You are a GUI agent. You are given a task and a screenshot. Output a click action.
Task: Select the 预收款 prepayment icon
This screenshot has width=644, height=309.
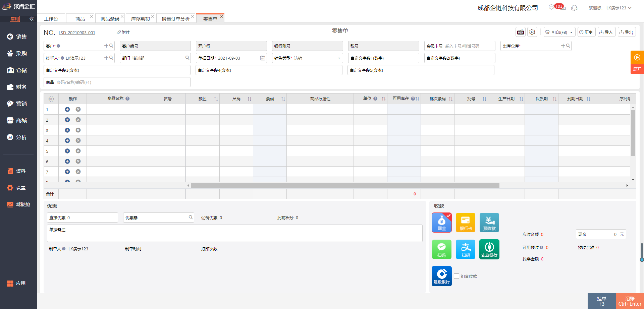pyautogui.click(x=489, y=223)
